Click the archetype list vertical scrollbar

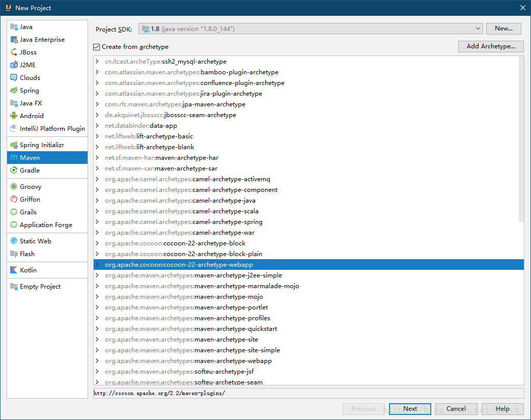point(521,139)
